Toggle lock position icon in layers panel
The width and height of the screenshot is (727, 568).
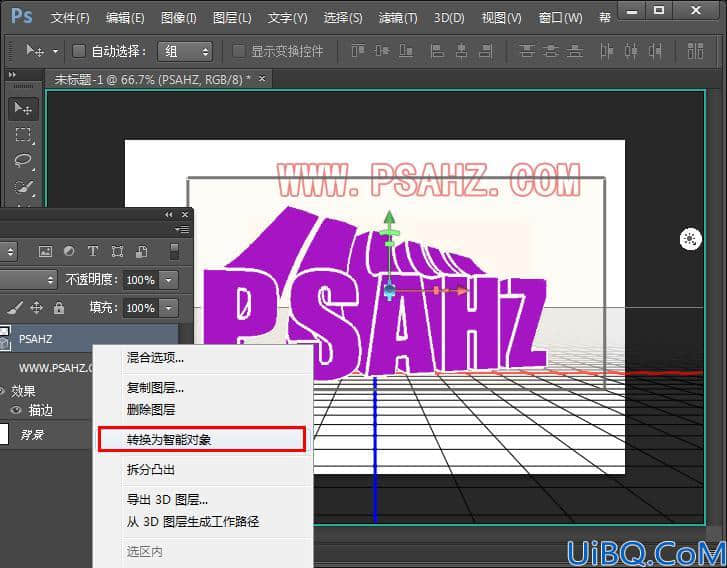click(x=36, y=308)
